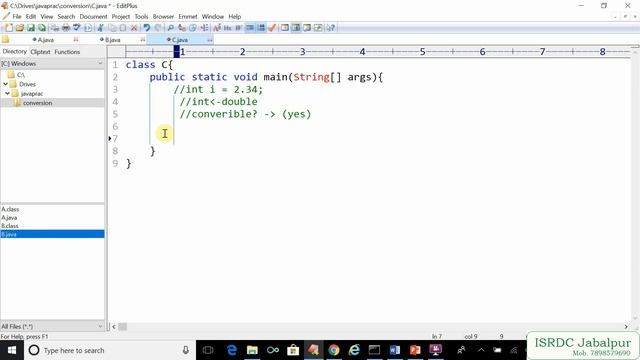This screenshot has width=640, height=360.
Task: Click the Redo arrow icon
Action: [158, 28]
